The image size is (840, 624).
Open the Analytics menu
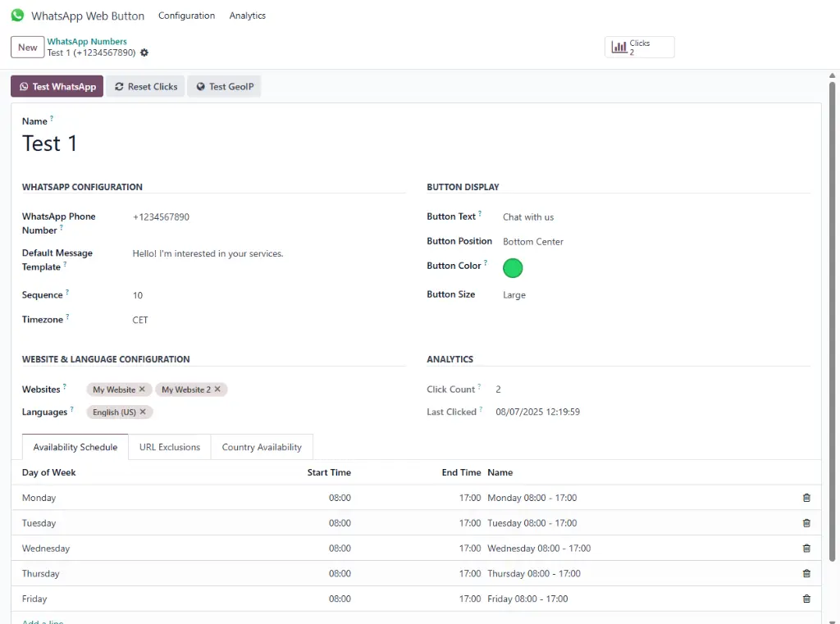click(247, 15)
